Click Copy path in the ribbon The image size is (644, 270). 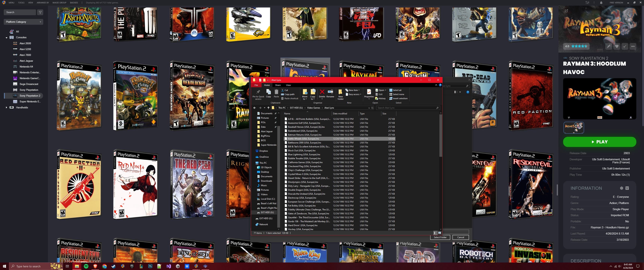[288, 94]
